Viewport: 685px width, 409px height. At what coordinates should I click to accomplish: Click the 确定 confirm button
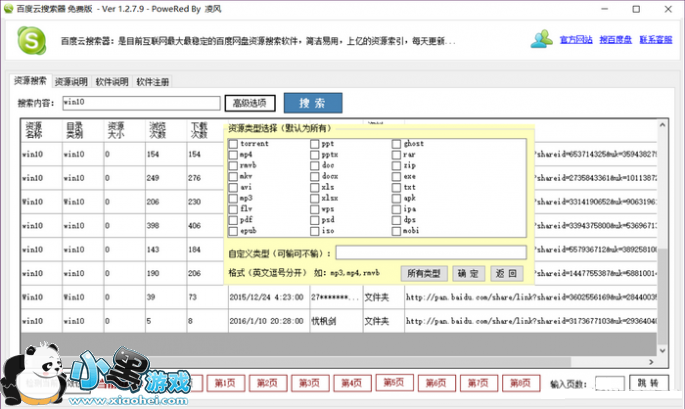click(469, 274)
